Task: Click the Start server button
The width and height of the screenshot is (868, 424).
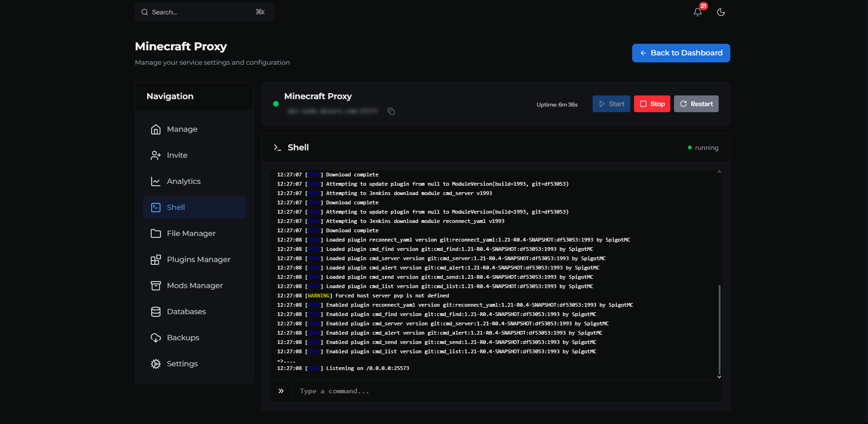Action: (x=611, y=104)
